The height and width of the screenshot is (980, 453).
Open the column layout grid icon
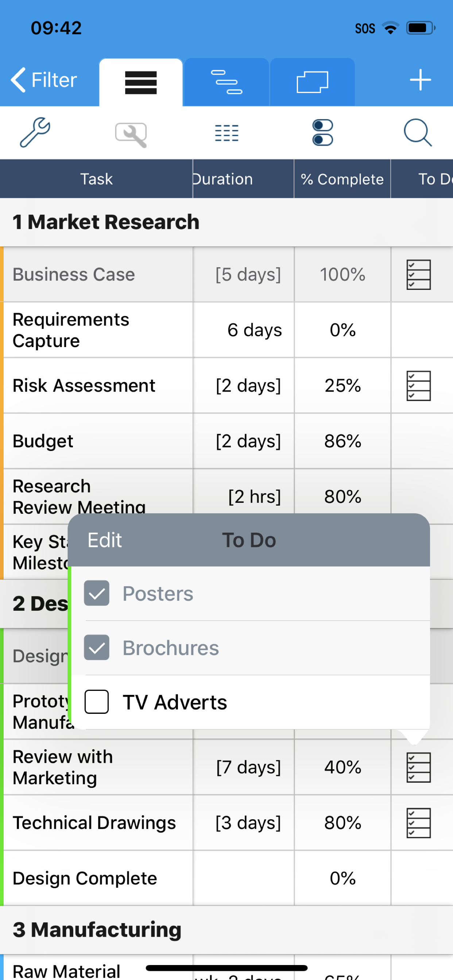[226, 133]
